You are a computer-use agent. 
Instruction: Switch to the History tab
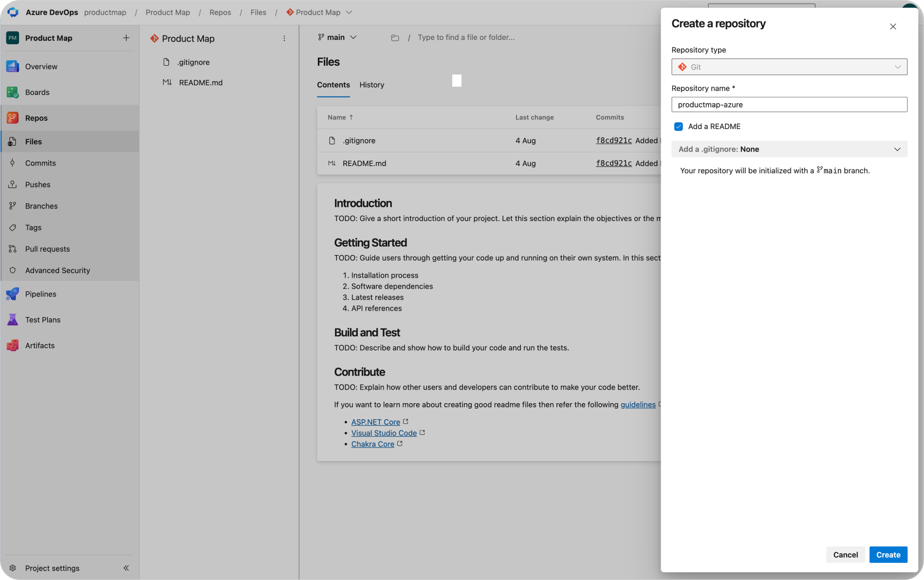[372, 85]
